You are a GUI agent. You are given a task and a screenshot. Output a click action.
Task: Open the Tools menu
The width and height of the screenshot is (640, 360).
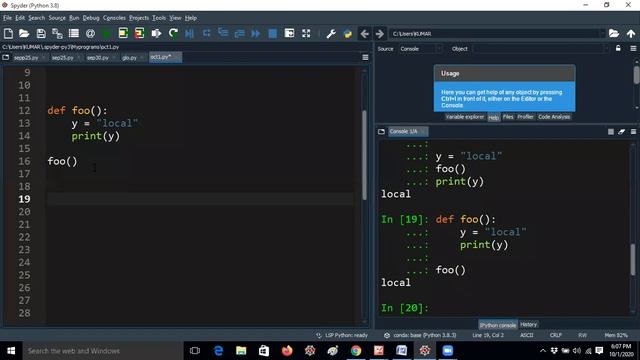point(159,18)
